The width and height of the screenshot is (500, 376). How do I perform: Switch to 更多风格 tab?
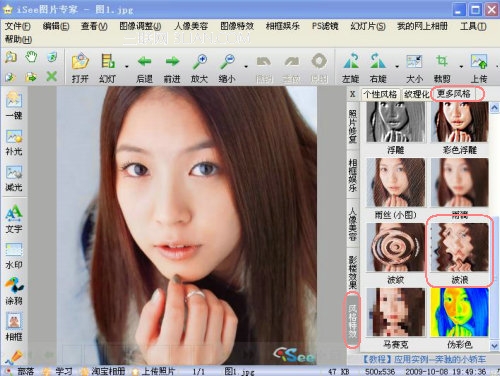[x=454, y=94]
